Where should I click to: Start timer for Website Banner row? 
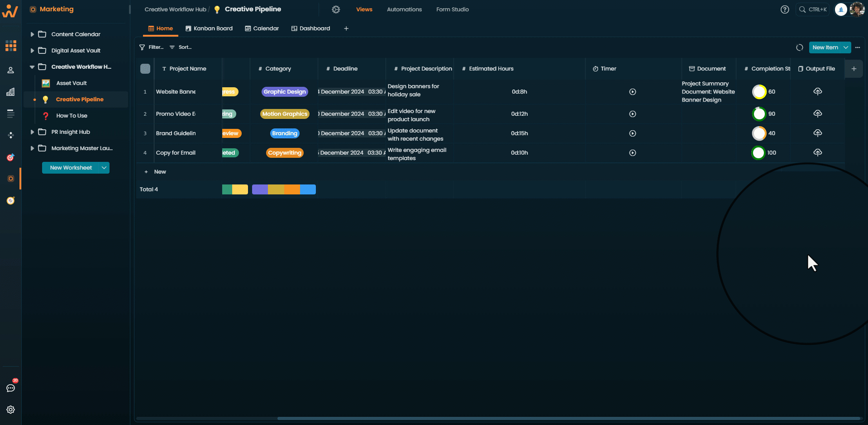coord(633,92)
